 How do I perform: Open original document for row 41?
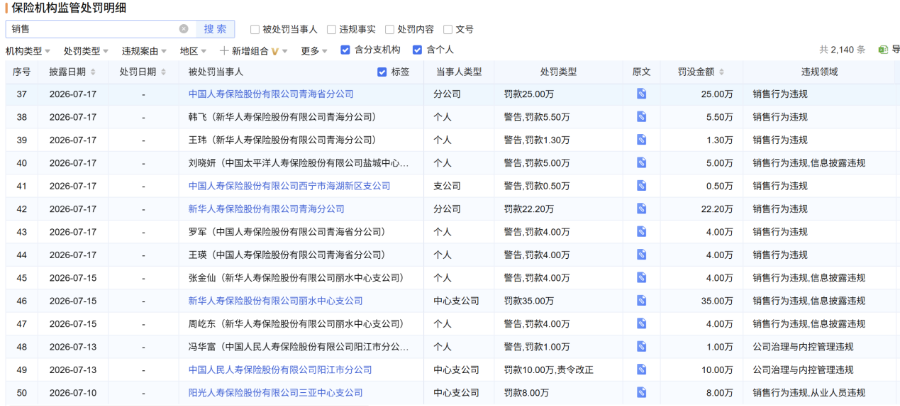tap(641, 186)
